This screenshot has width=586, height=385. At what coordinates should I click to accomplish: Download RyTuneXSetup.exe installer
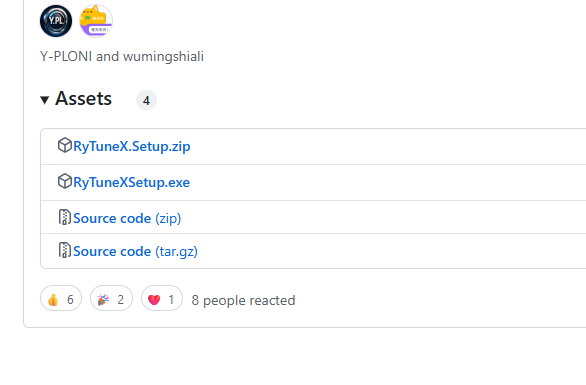click(x=132, y=182)
